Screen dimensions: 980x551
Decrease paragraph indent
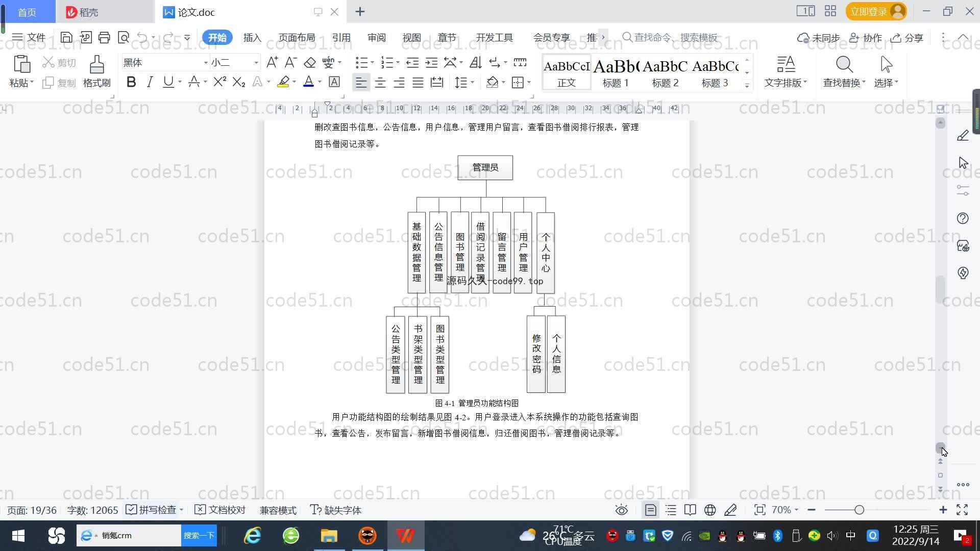[412, 62]
